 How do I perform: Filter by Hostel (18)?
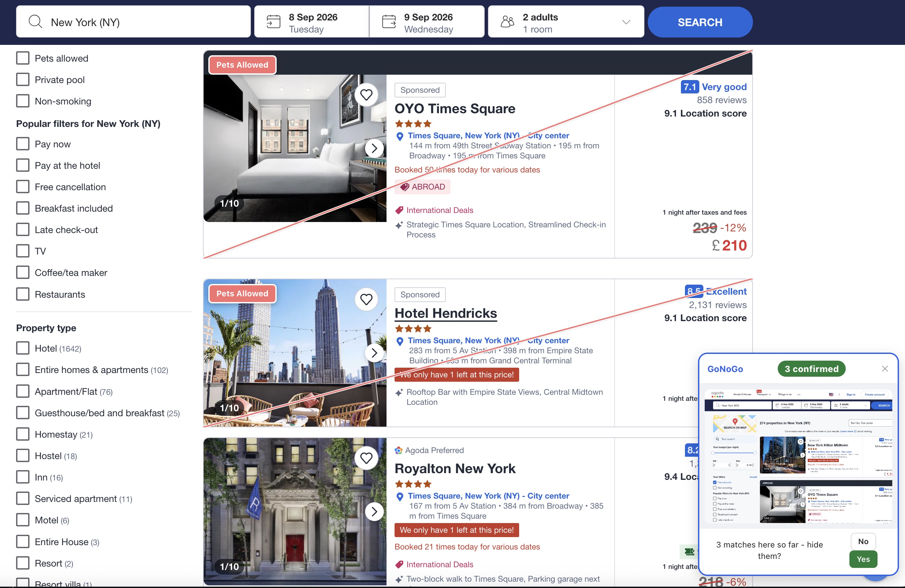point(23,456)
